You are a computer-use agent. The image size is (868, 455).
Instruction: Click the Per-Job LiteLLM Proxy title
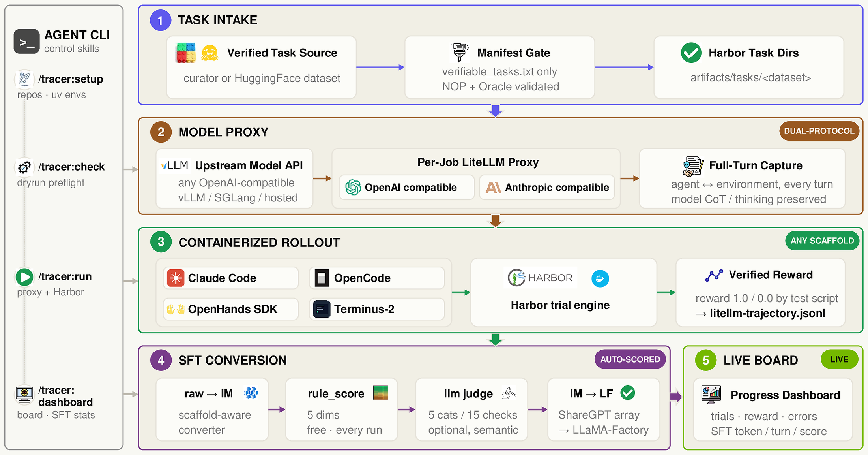(x=478, y=162)
